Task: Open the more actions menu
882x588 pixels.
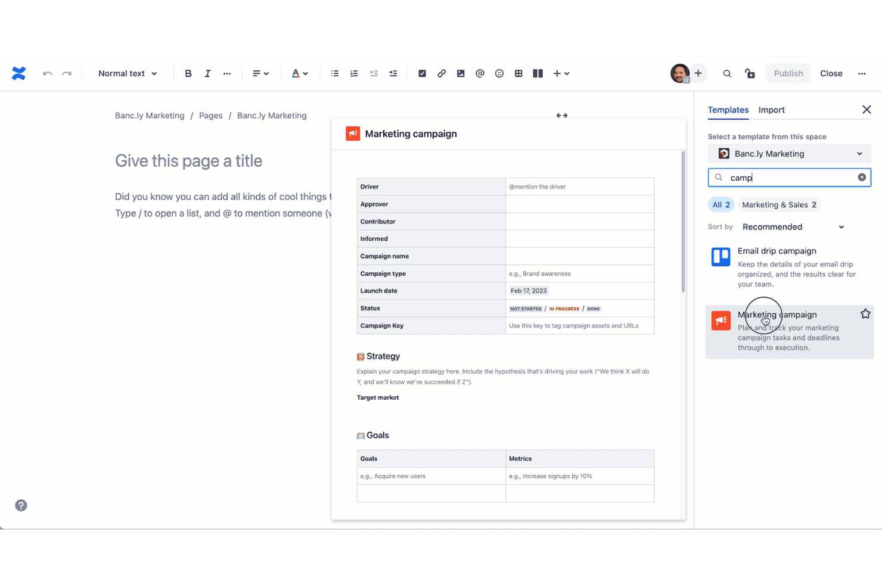Action: (x=862, y=73)
